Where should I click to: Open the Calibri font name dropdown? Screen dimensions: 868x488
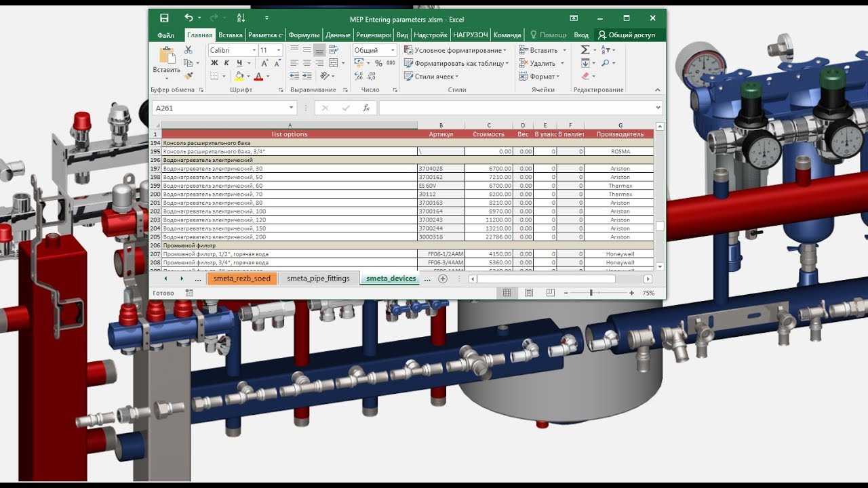[x=254, y=50]
